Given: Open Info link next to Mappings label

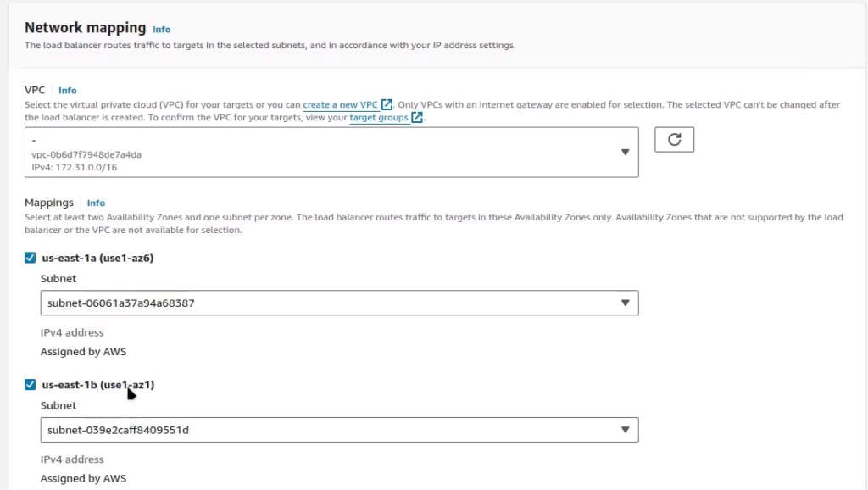Looking at the screenshot, I should 96,203.
